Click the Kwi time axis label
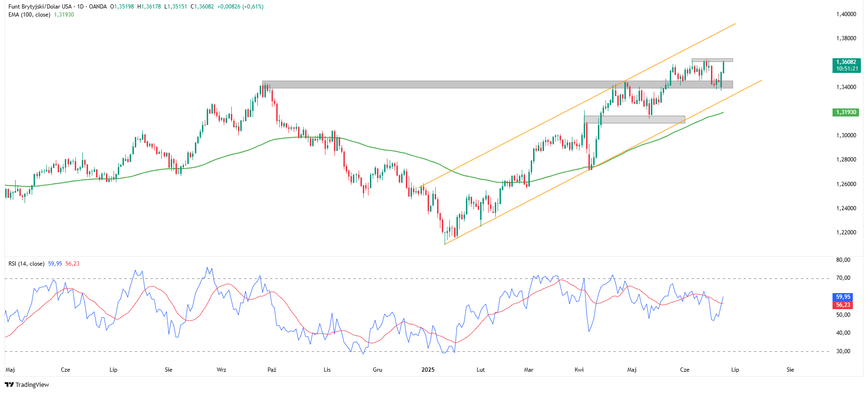 coord(579,370)
